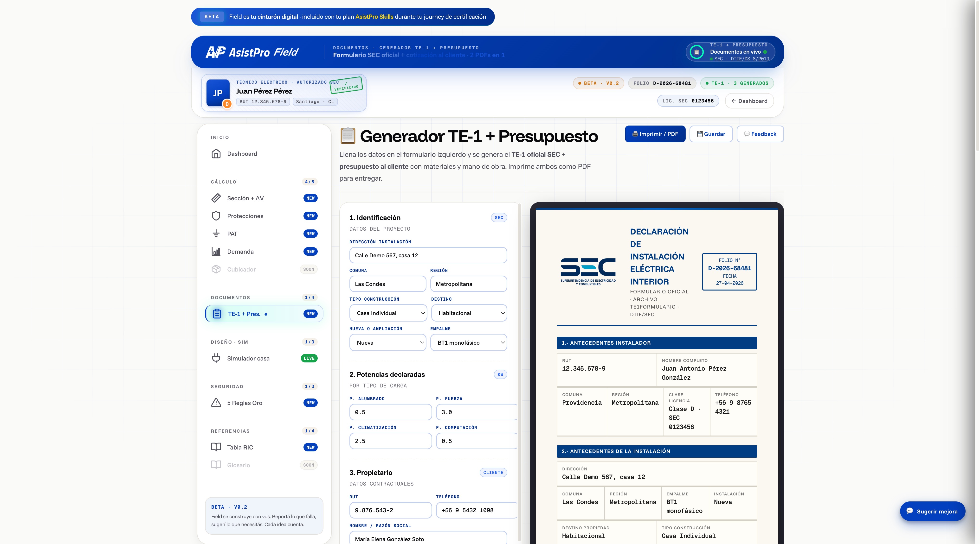Click the AsistPro Field logo
The image size is (980, 544).
coord(252,52)
